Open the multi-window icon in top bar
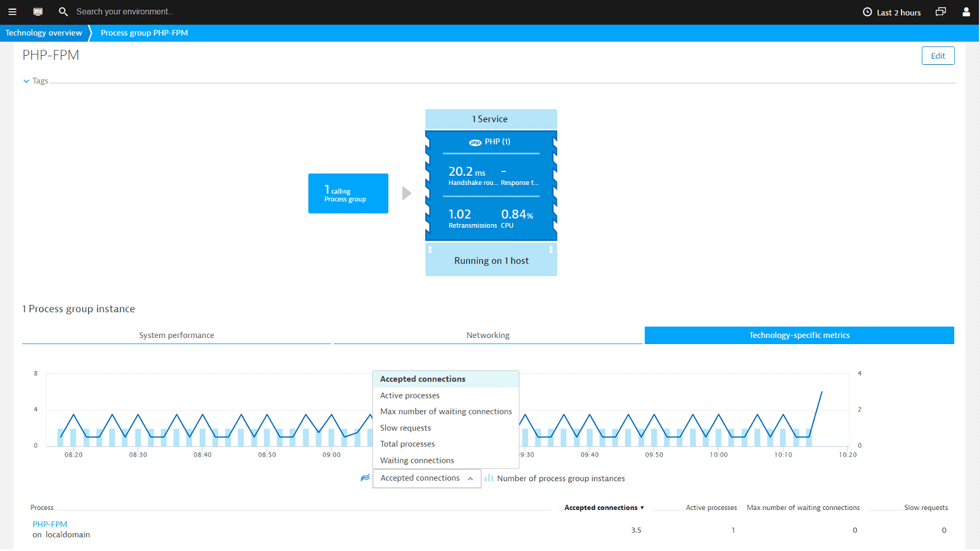 (x=941, y=12)
